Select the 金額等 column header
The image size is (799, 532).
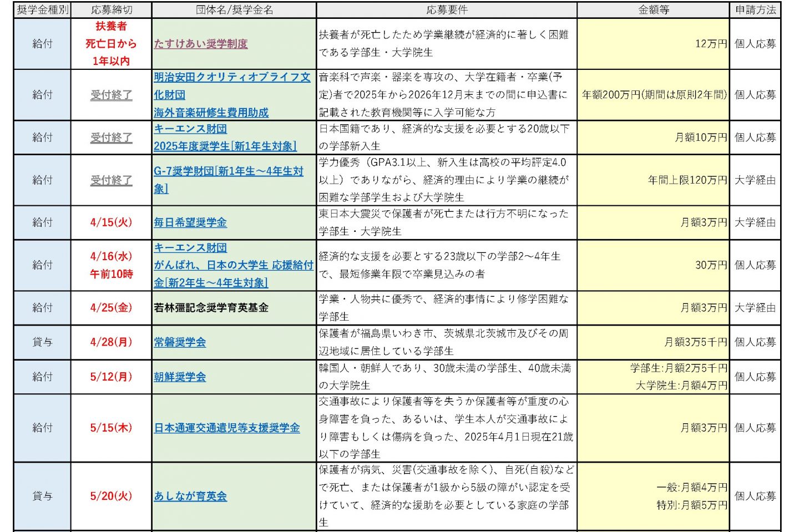click(653, 10)
